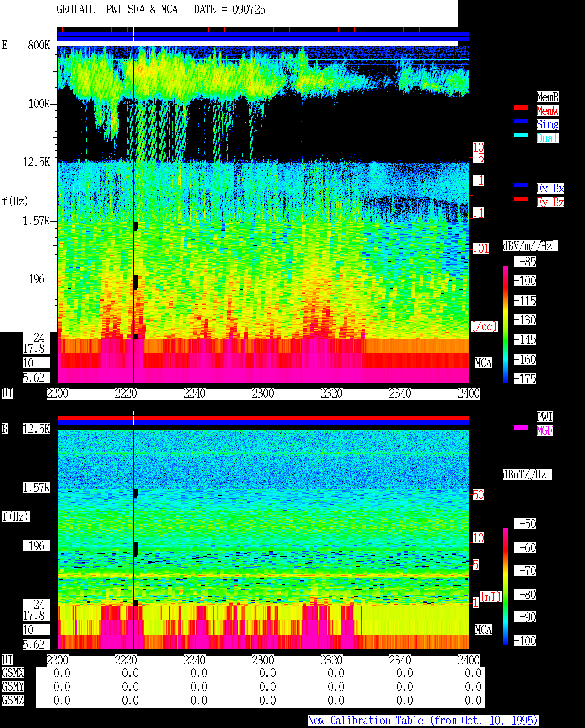Click the magenta MGF legend swatch
The height and width of the screenshot is (728, 585).
521,427
